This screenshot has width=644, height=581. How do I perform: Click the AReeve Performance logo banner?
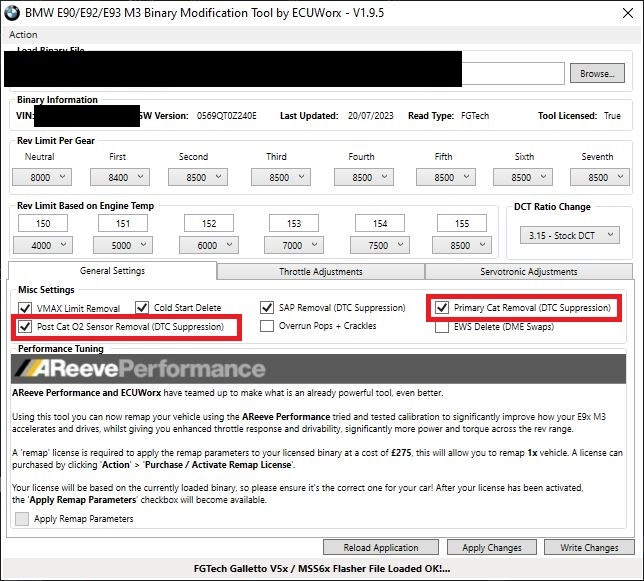click(x=318, y=368)
